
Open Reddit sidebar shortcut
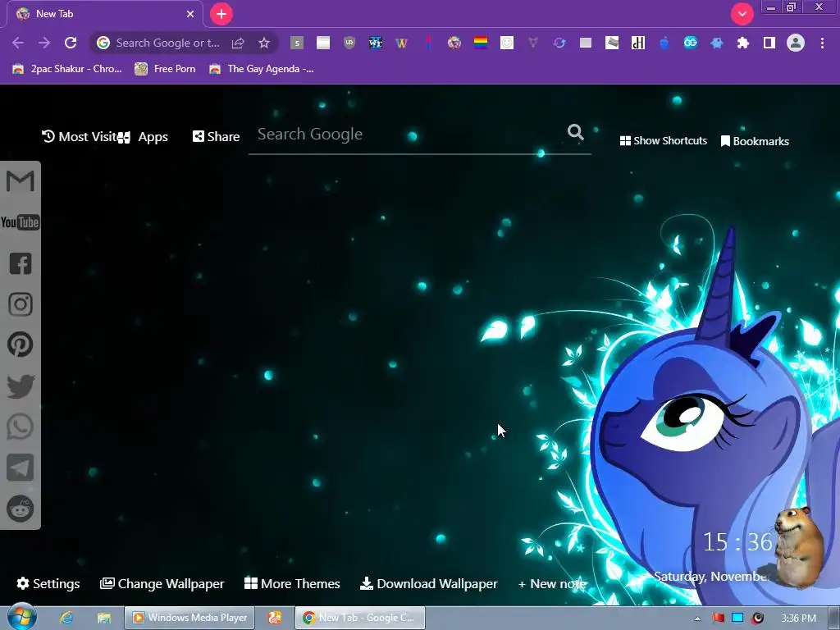point(21,509)
